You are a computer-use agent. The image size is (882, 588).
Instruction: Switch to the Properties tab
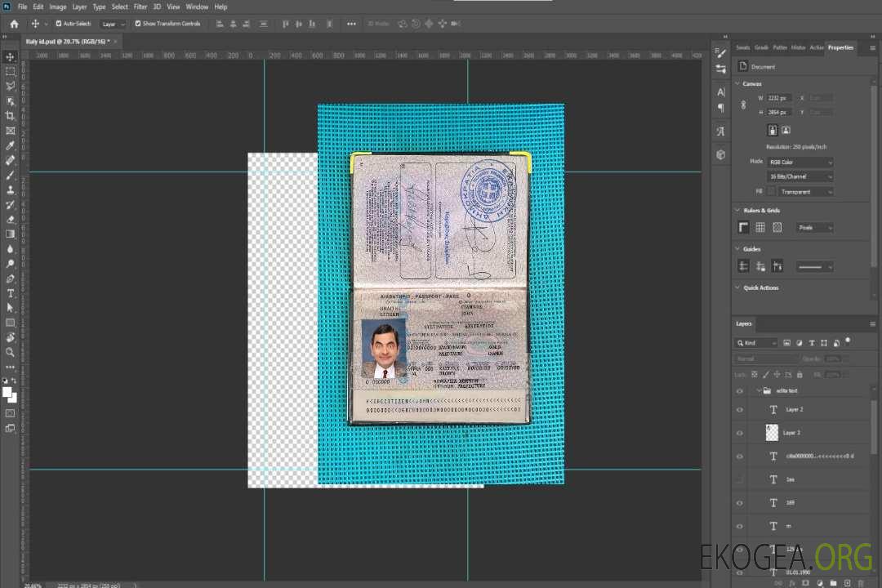point(840,48)
